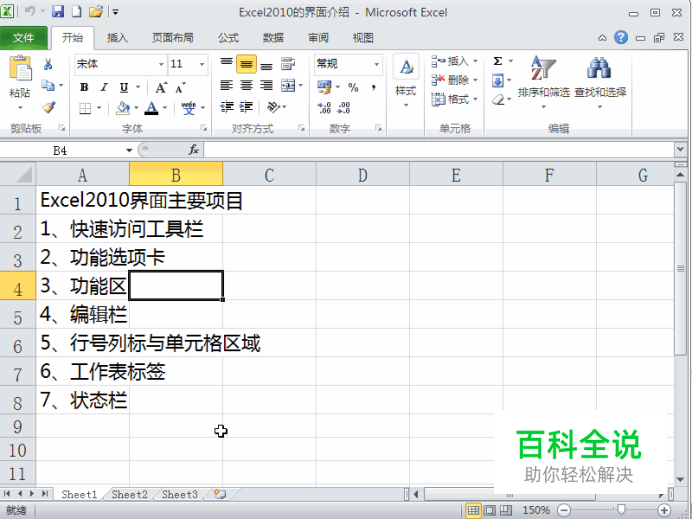
Task: Open the 文件 File tab
Action: tap(23, 38)
